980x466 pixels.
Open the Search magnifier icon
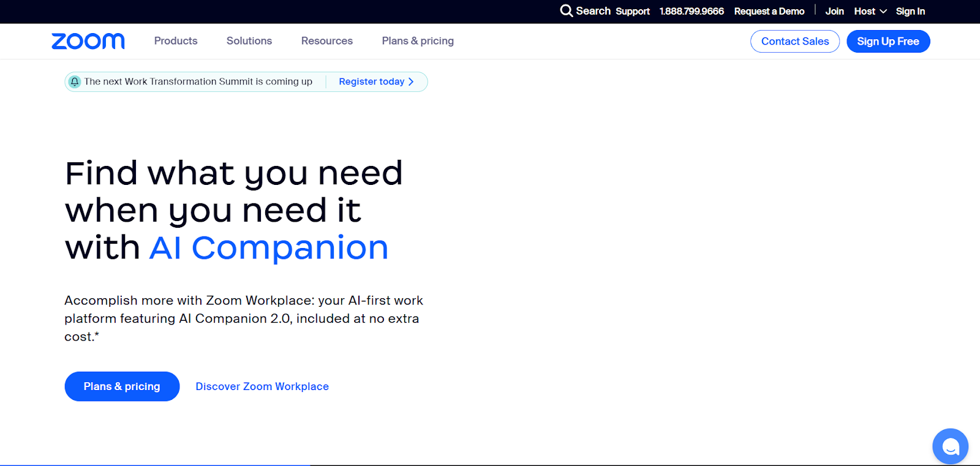pos(567,11)
